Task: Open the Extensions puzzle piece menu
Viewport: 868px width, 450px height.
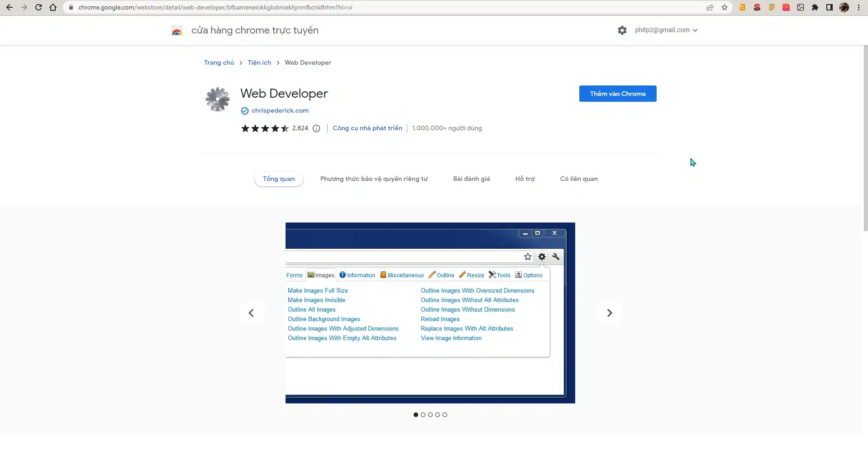Action: click(815, 7)
